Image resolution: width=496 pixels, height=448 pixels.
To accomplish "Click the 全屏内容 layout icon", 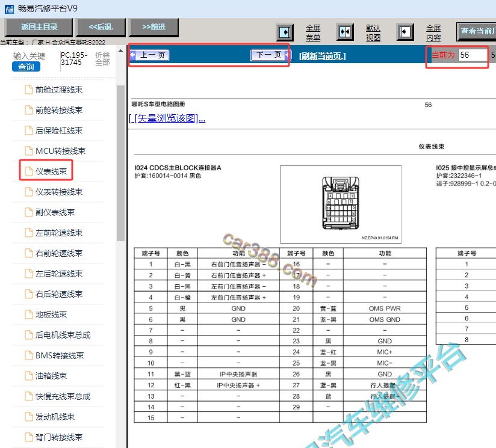I will [405, 32].
